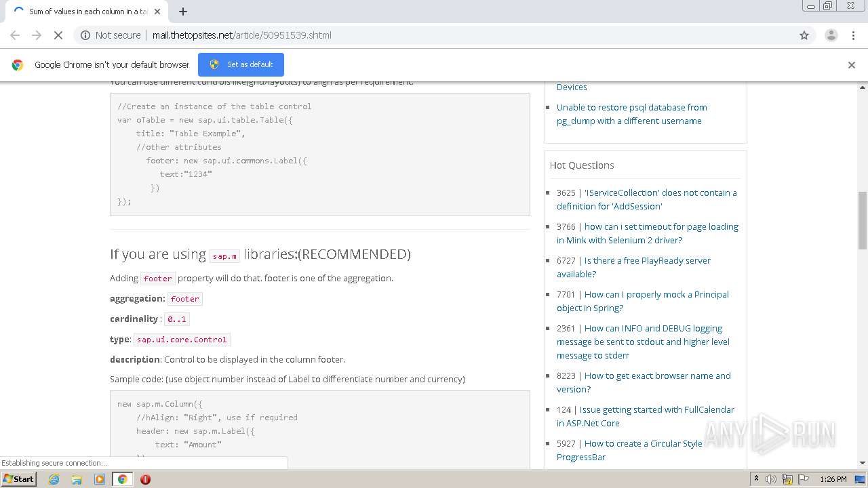This screenshot has width=868, height=488.
Task: Select the 'Sum of values in each column' tab
Action: 85,12
